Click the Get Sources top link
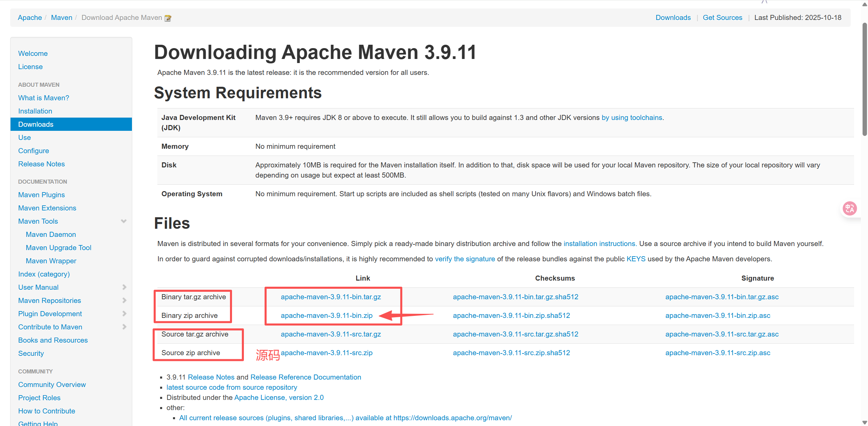 click(722, 18)
